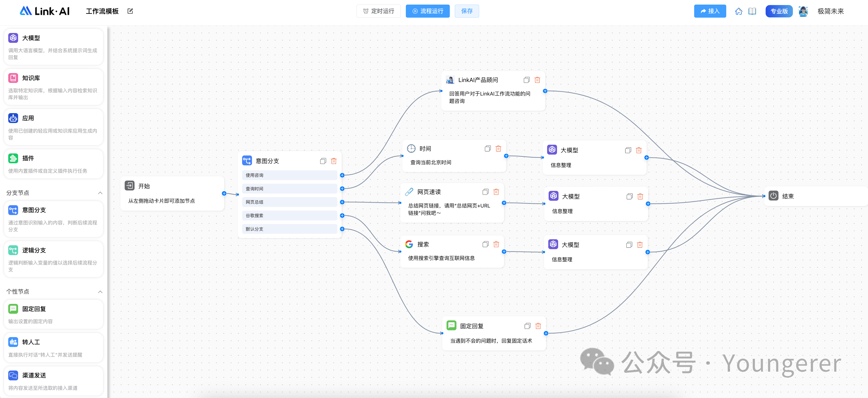Click the 定时运行 button
The height and width of the screenshot is (398, 868).
click(x=378, y=11)
